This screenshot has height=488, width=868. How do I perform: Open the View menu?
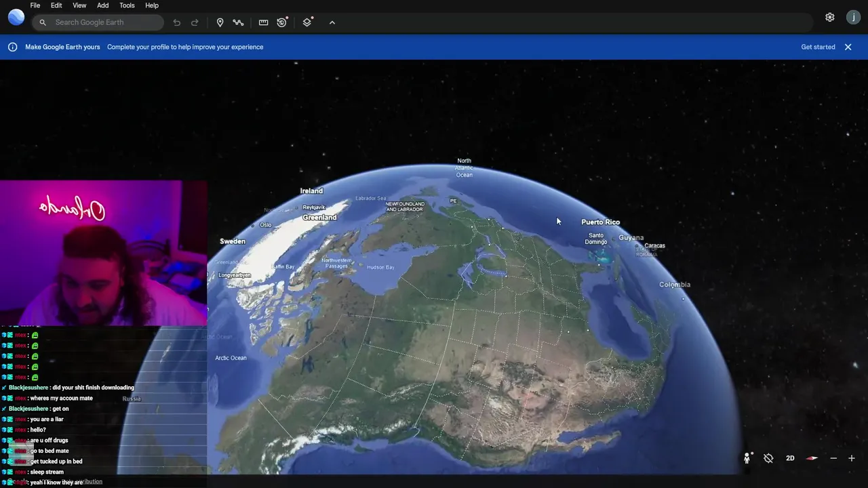79,5
